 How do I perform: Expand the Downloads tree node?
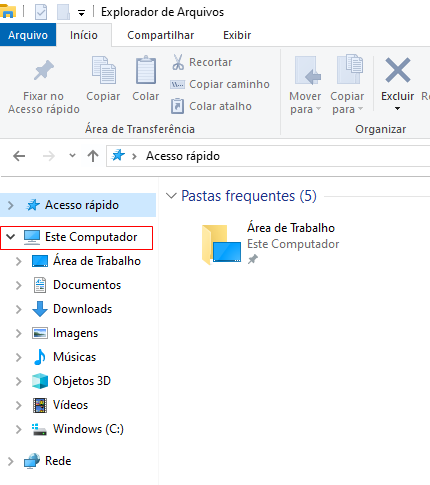pos(19,309)
